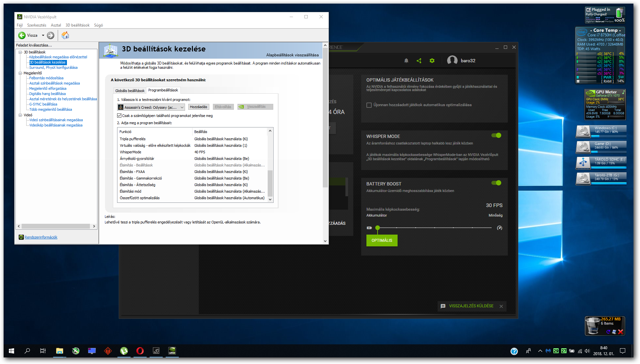
Task: Open Opera browser from taskbar
Action: pyautogui.click(x=140, y=351)
